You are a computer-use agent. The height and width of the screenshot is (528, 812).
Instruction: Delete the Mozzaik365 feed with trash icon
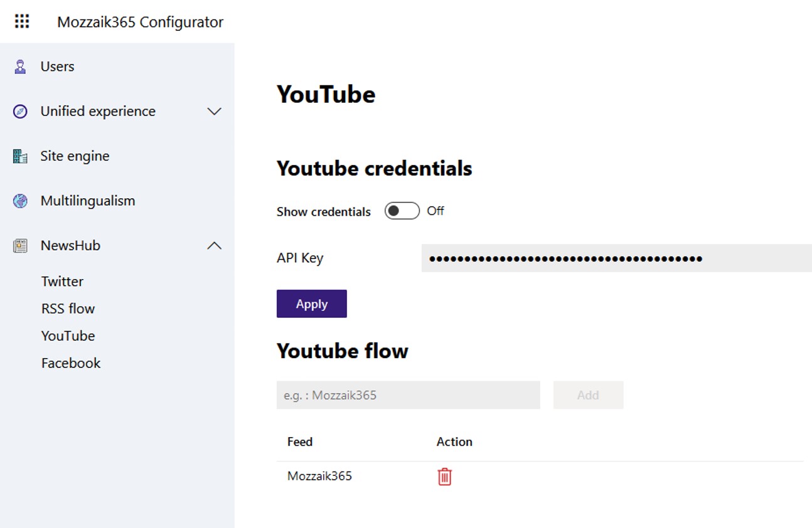coord(444,477)
